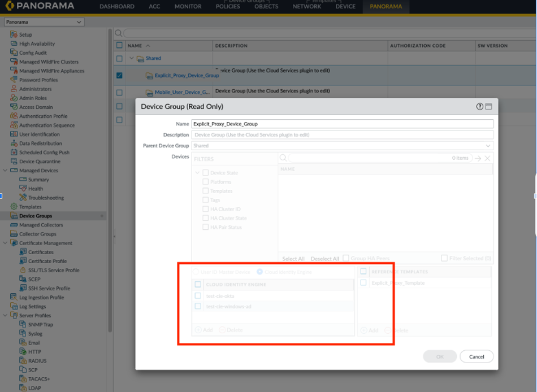The height and width of the screenshot is (392, 537).
Task: Click the Name field in dialog
Action: pyautogui.click(x=342, y=124)
